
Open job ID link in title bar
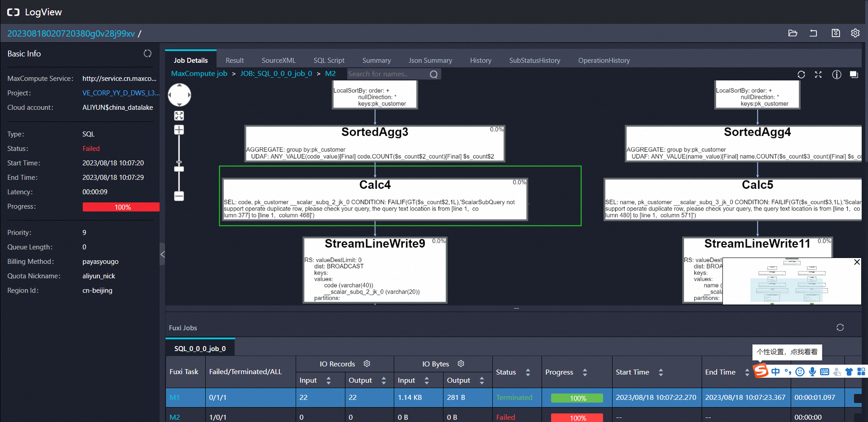[71, 33]
